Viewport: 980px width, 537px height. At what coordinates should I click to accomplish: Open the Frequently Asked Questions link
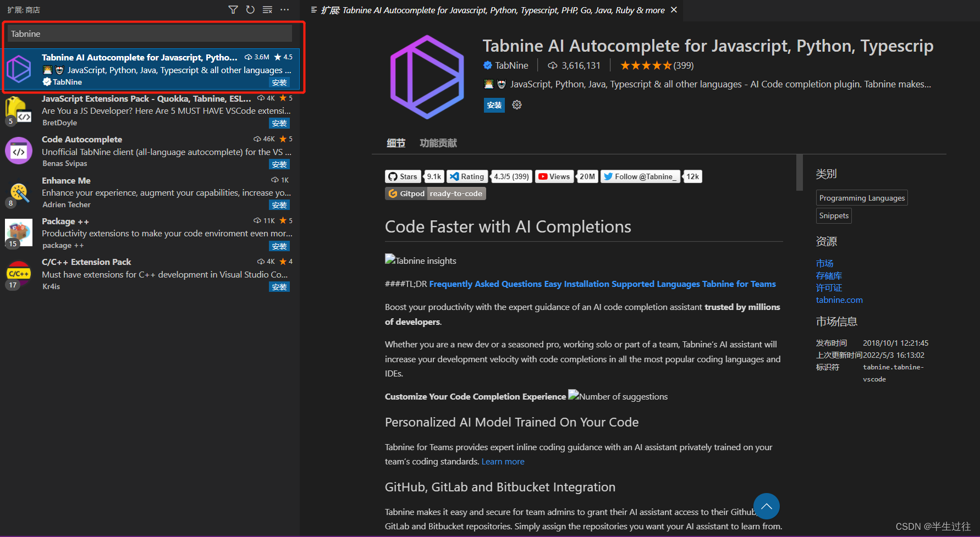point(486,284)
